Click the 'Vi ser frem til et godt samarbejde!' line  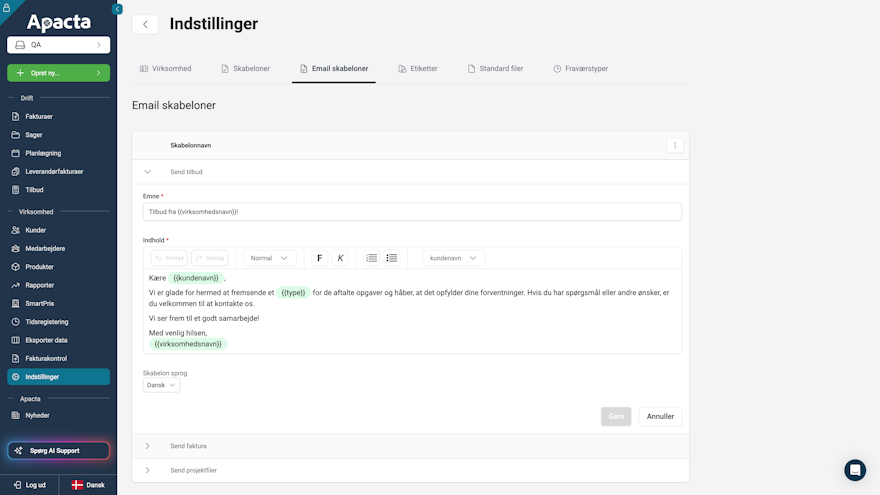204,318
